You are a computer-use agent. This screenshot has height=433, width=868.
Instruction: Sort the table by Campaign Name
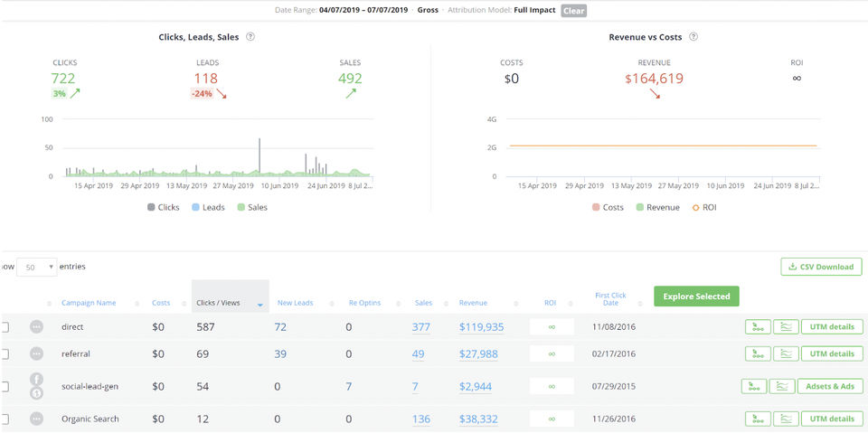tap(89, 303)
